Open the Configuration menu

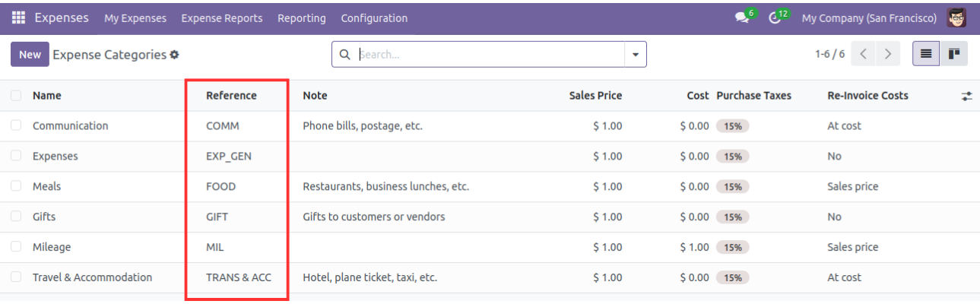pos(374,18)
